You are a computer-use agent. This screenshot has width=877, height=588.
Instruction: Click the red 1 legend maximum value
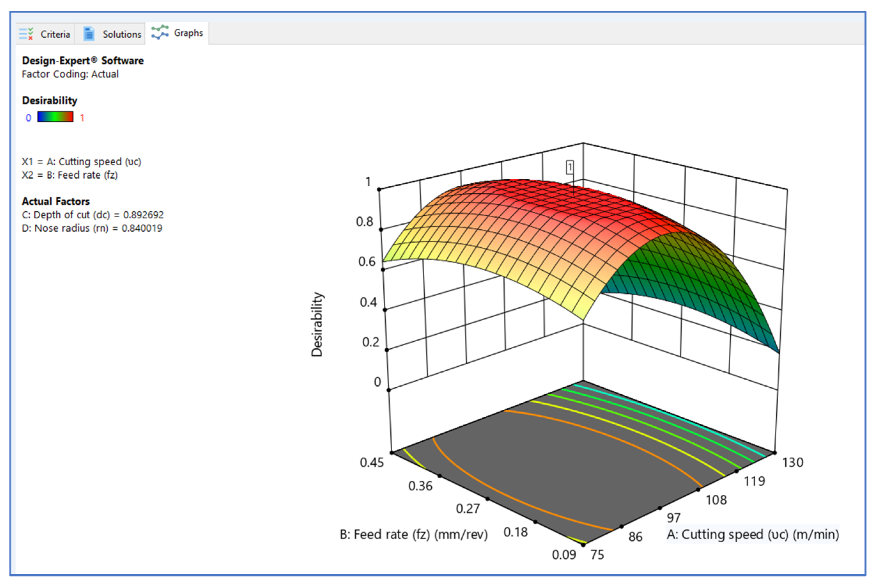(82, 118)
